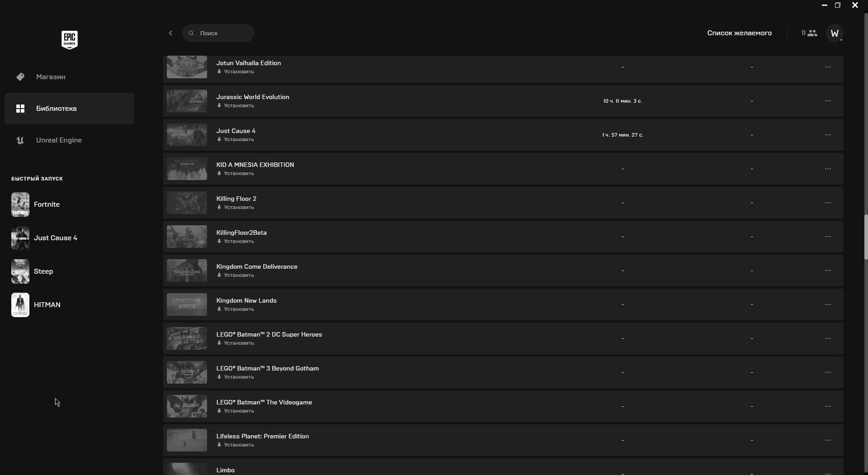
Task: Open the W profile avatar menu
Action: tap(835, 33)
